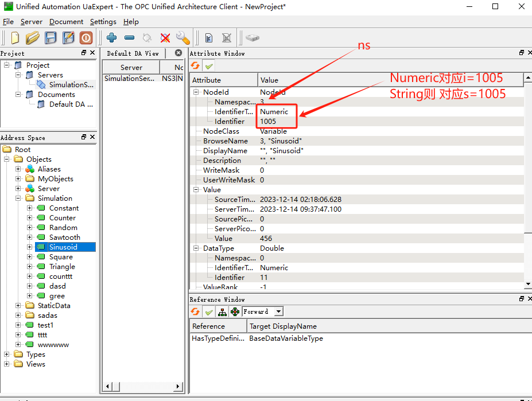Click the red power shutdown toolbar icon

(x=86, y=38)
